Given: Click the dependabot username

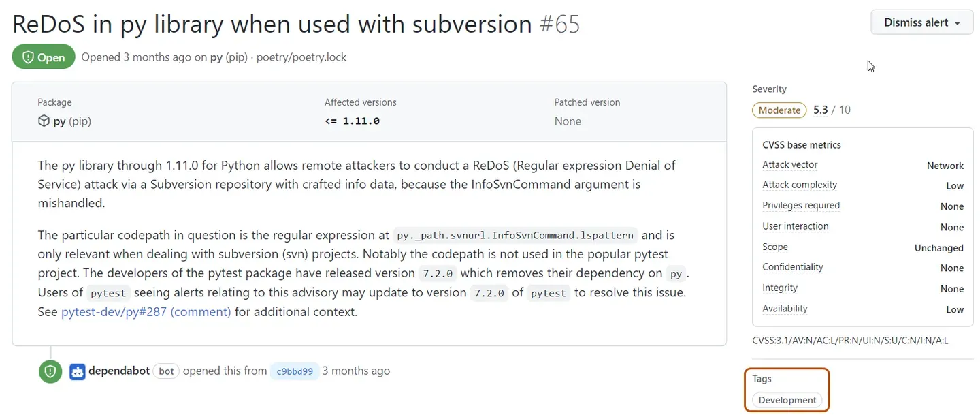Looking at the screenshot, I should pos(120,371).
